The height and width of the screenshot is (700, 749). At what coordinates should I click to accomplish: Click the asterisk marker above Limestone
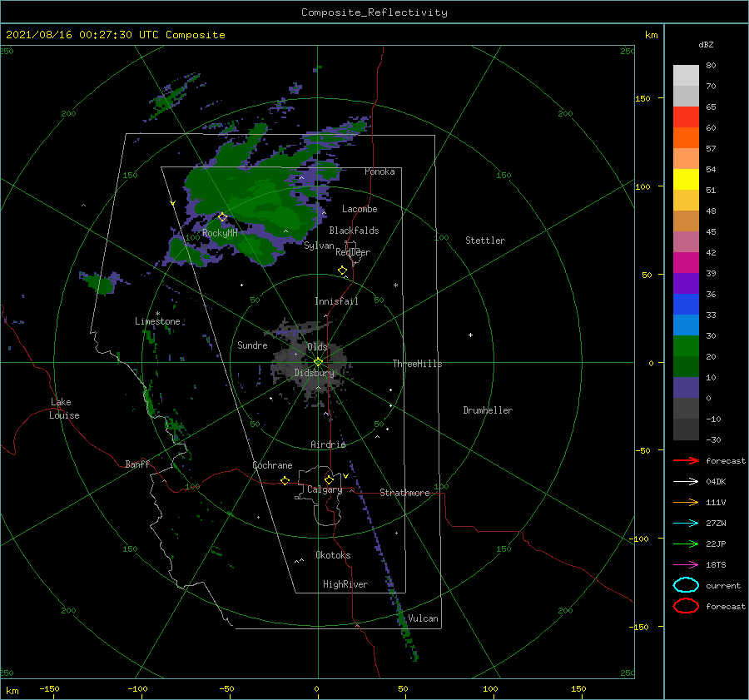[x=157, y=314]
